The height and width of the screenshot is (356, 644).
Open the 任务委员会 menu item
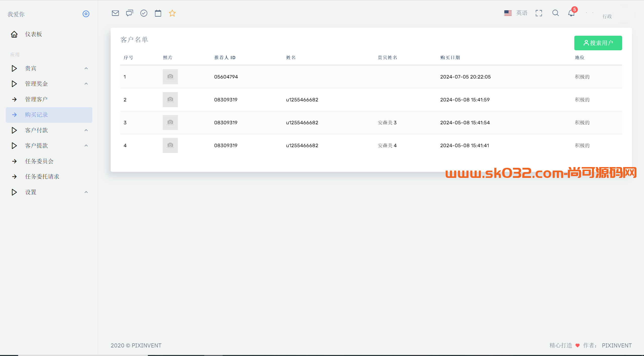pyautogui.click(x=39, y=161)
